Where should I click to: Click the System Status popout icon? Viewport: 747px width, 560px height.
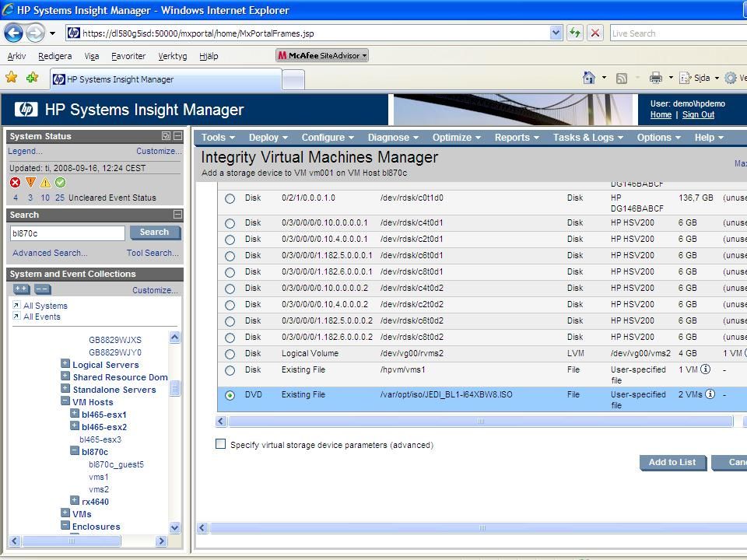[166, 135]
